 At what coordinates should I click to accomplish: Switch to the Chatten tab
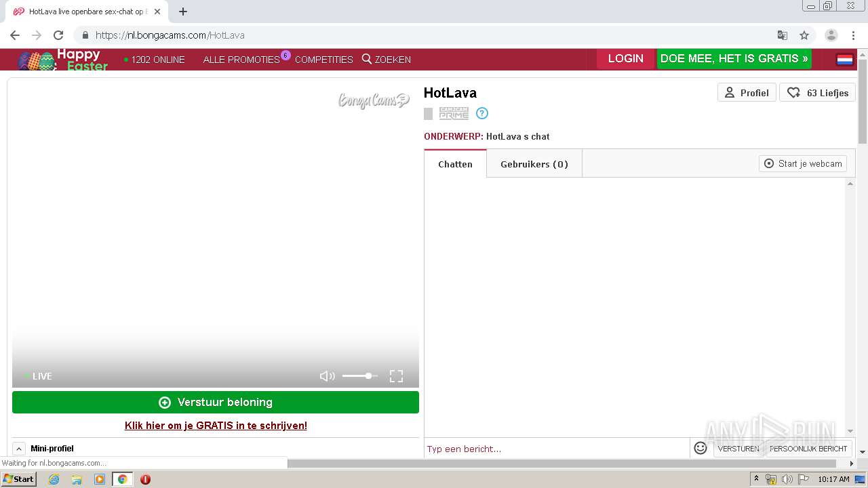(455, 164)
